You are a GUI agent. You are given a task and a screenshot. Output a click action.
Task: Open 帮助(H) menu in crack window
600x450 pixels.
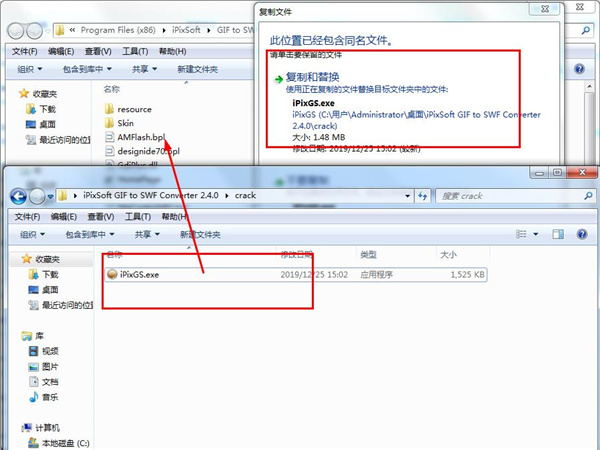[x=174, y=217]
